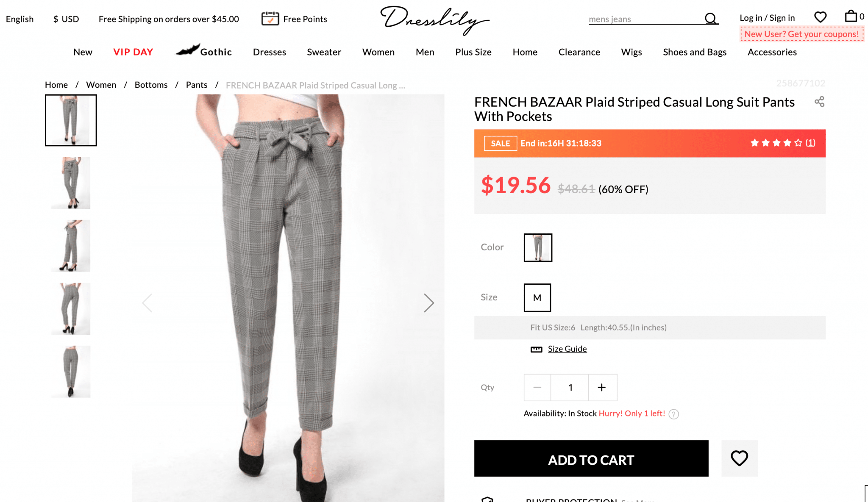Decrease quantity with minus button
868x502 pixels.
point(537,387)
